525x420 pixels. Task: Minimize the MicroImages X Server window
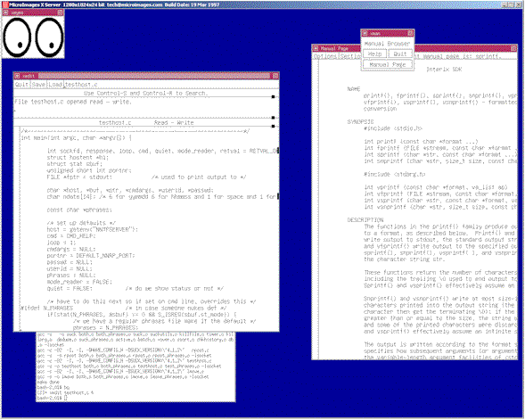[x=504, y=4]
